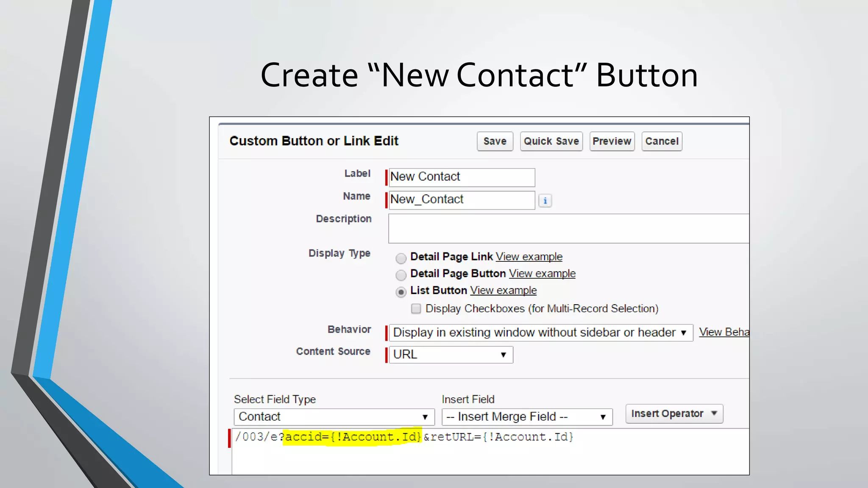Click the Content Source label

click(x=333, y=352)
